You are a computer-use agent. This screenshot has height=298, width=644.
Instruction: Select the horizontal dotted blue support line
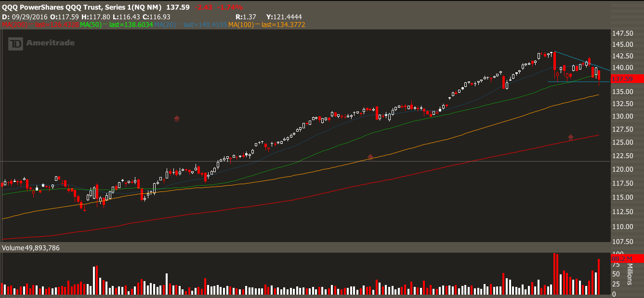point(579,82)
